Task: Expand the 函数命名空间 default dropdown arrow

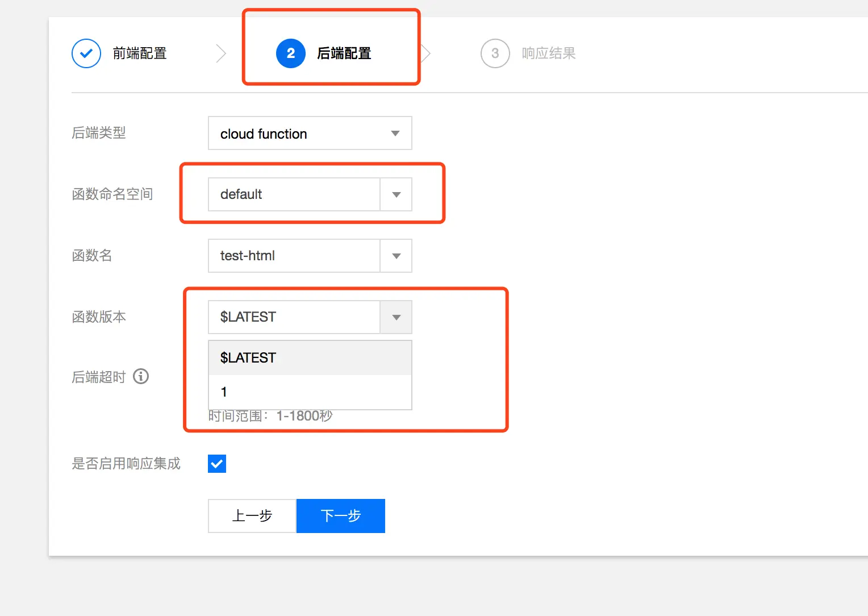Action: pos(396,194)
